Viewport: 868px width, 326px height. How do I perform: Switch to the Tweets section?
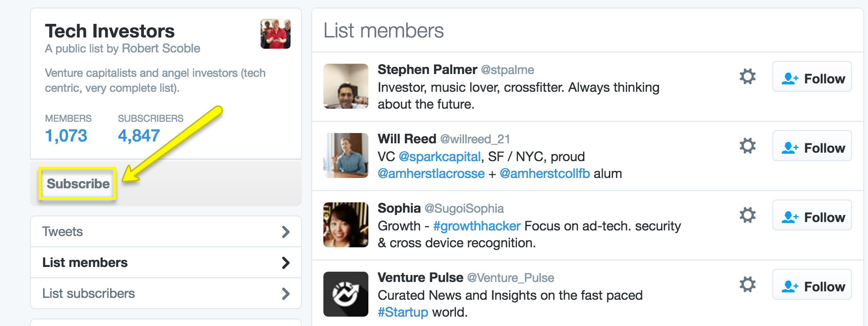(x=63, y=232)
